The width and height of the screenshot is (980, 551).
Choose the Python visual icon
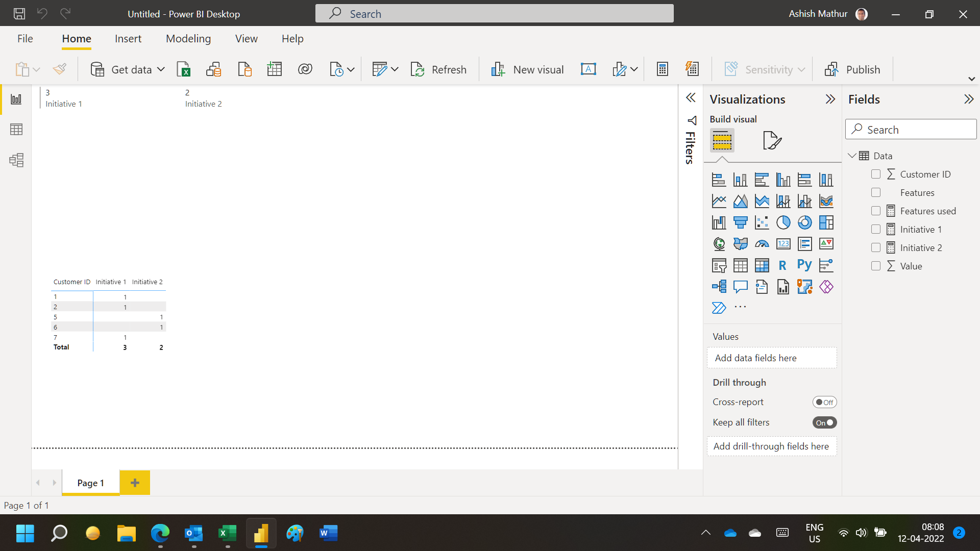(x=804, y=265)
